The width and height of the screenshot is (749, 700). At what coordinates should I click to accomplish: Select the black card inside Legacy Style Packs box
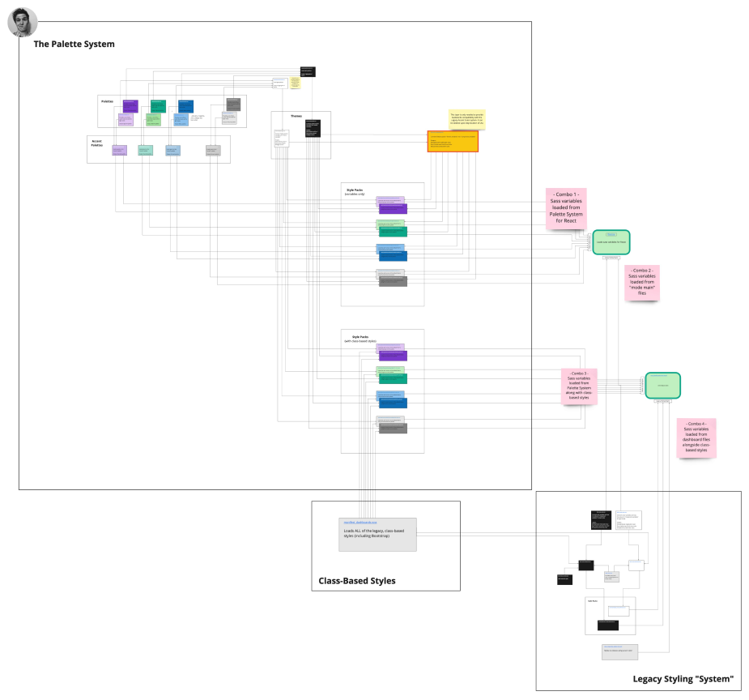(x=608, y=625)
